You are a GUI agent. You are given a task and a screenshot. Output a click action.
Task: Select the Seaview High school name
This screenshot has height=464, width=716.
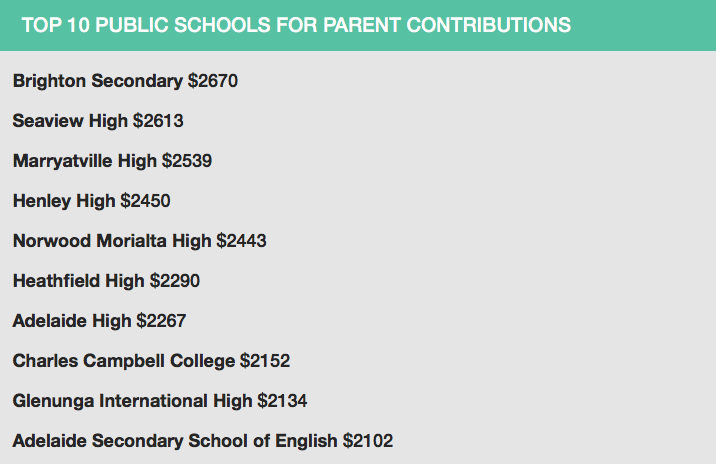click(x=70, y=121)
